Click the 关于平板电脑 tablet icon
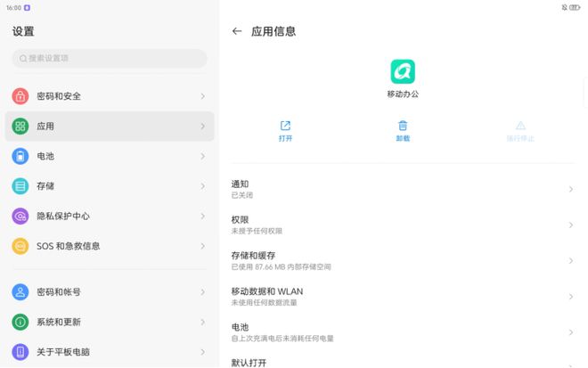Image resolution: width=588 pixels, height=368 pixels. pyautogui.click(x=20, y=352)
